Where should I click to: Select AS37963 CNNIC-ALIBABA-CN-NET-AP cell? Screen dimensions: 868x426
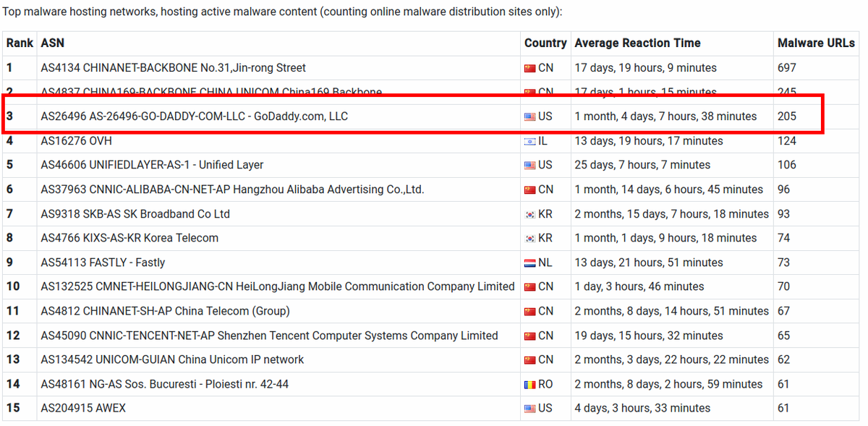pyautogui.click(x=278, y=189)
